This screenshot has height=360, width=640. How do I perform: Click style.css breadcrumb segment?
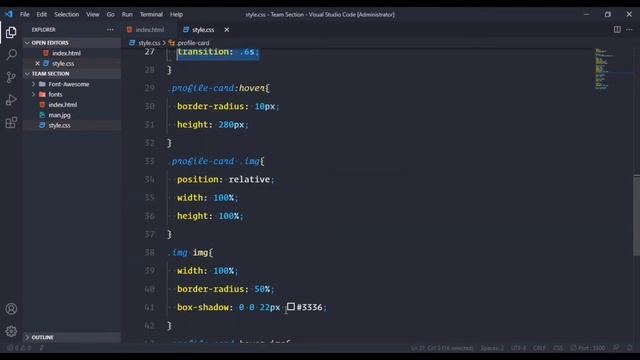point(149,42)
